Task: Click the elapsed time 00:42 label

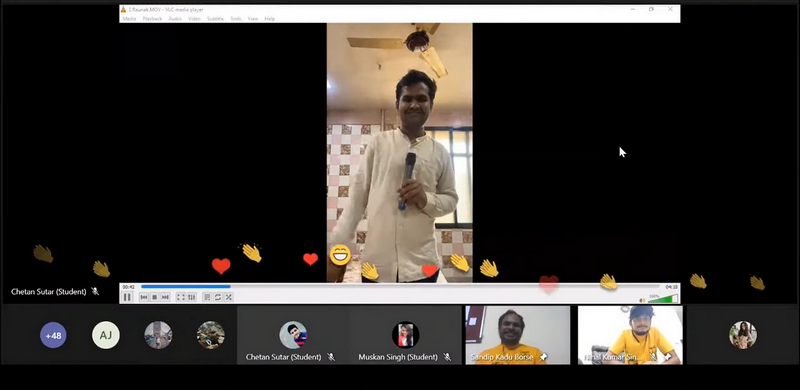Action: point(128,287)
